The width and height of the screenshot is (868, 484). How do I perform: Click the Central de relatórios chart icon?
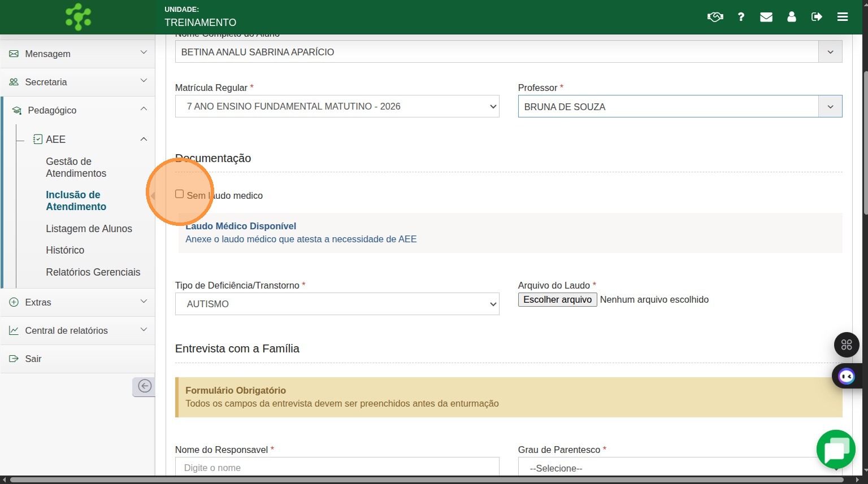14,330
